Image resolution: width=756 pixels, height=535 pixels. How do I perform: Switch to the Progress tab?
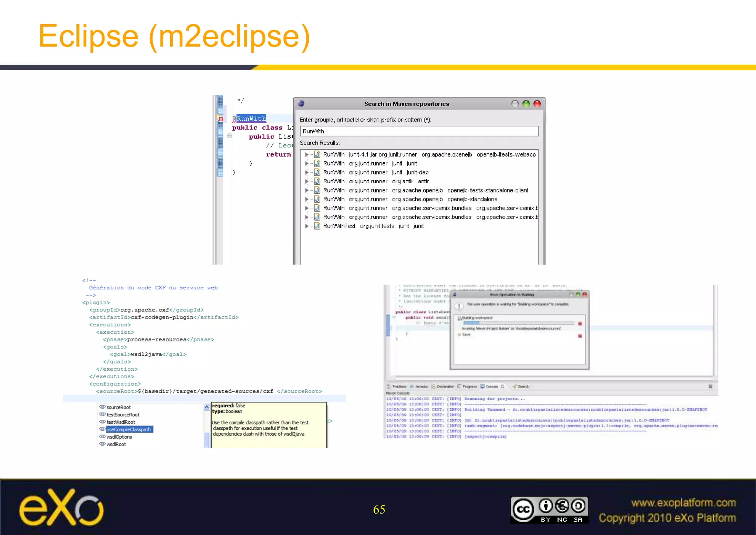click(x=467, y=386)
